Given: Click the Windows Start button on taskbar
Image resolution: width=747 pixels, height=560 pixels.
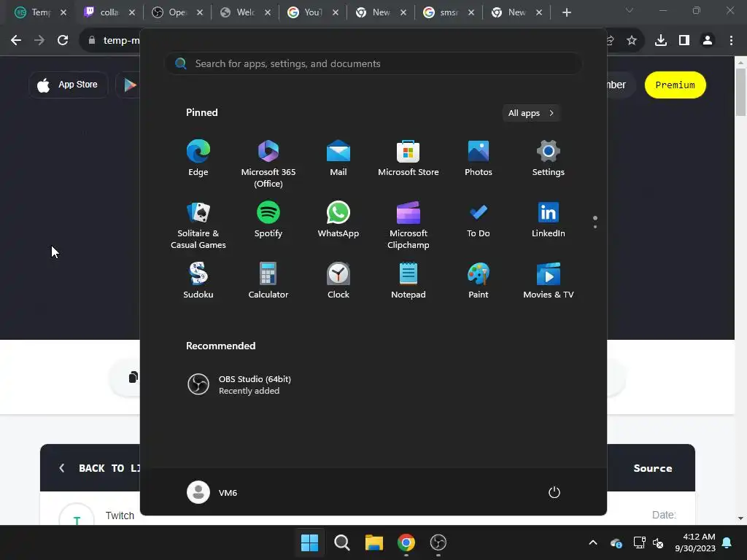Looking at the screenshot, I should point(309,542).
